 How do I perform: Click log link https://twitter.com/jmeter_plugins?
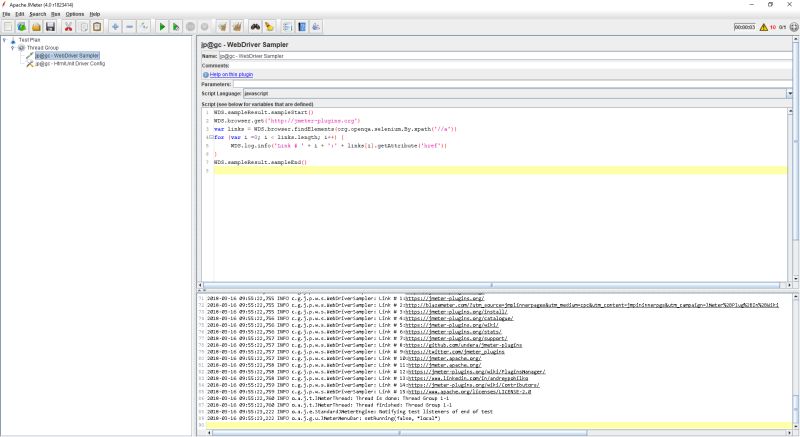tap(455, 352)
